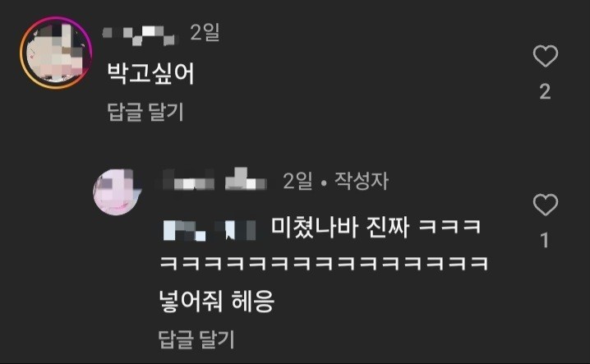Screen dimensions: 590x364
Task: Open the first commenter's story-ringed avatar
Action: [56, 53]
